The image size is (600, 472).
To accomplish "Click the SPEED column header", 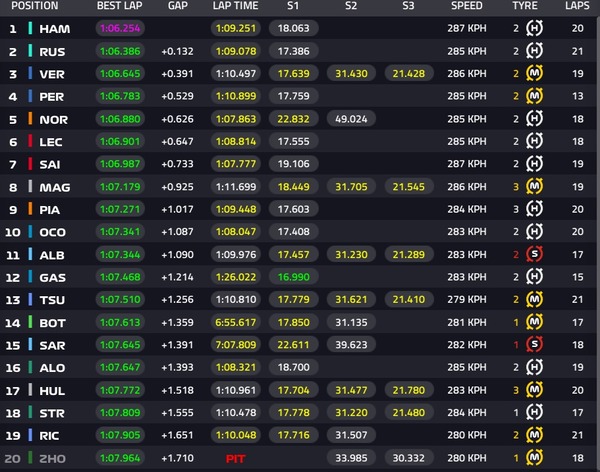I will [466, 6].
